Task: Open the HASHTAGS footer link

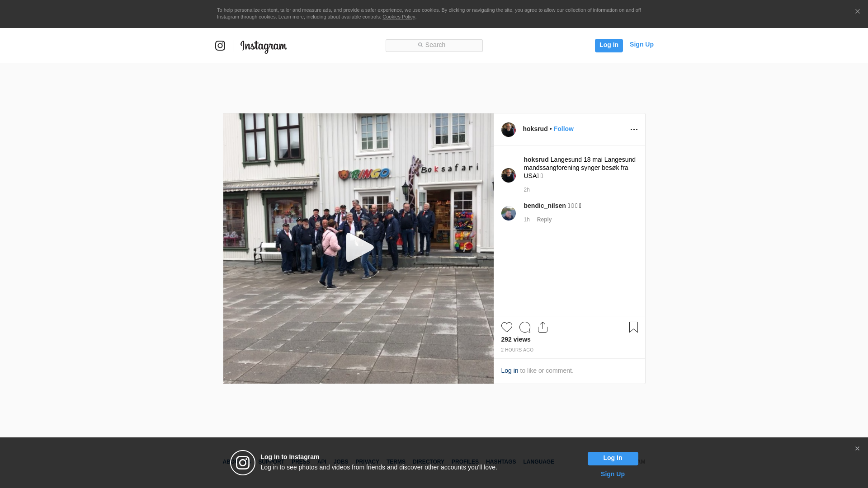Action: (501, 462)
